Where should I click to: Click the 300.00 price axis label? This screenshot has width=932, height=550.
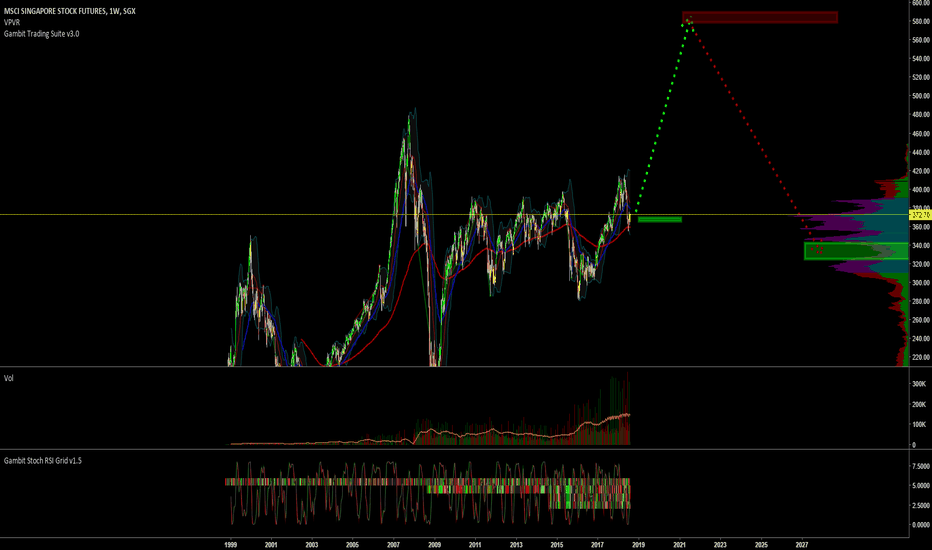tap(921, 283)
